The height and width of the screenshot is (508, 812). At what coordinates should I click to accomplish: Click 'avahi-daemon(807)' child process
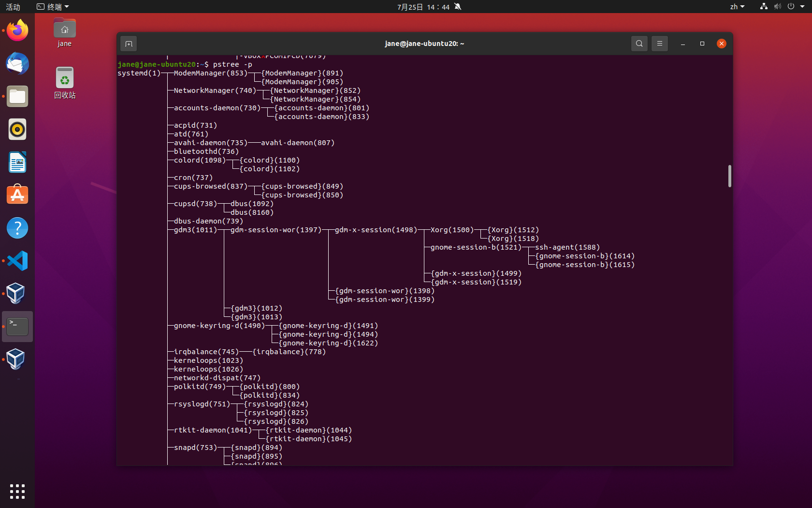point(298,143)
